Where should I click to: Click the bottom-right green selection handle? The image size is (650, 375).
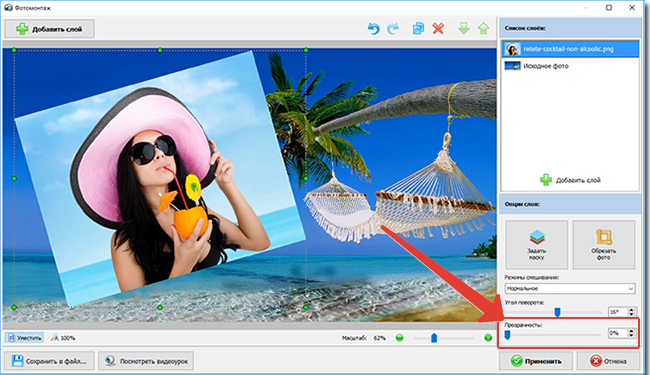pos(306,307)
